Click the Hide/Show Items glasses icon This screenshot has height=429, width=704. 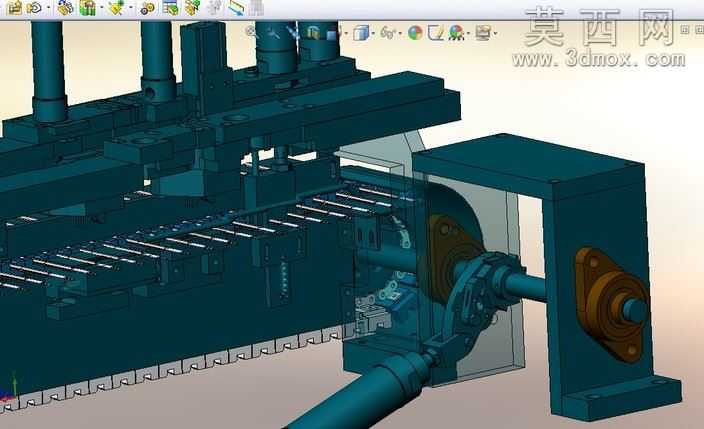click(388, 33)
